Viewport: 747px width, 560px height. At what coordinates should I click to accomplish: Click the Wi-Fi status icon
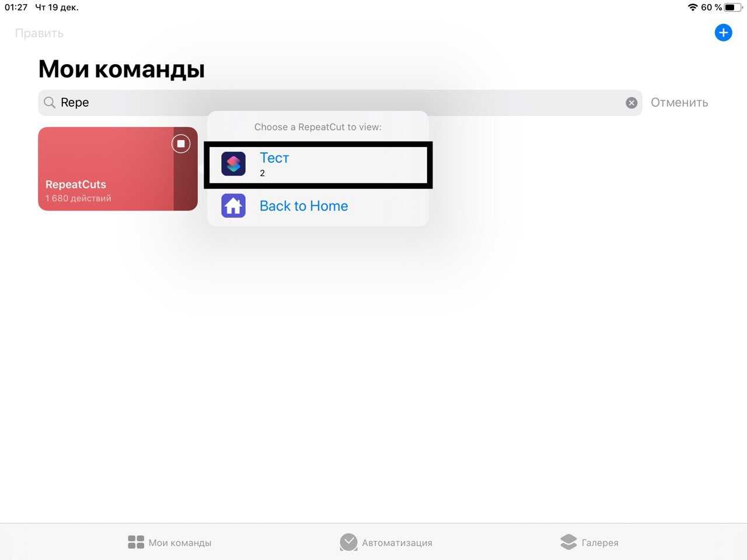(693, 8)
